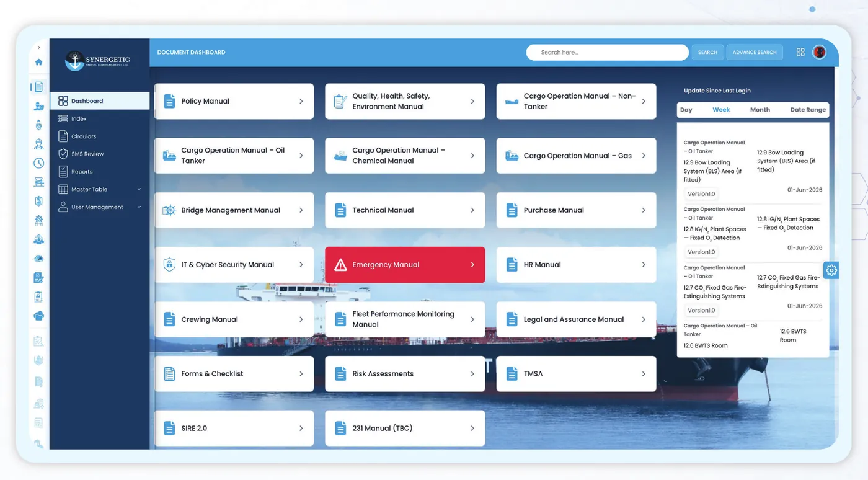Viewport: 868px width, 480px height.
Task: Click the IT & Cyber Security shield icon
Action: coord(169,265)
